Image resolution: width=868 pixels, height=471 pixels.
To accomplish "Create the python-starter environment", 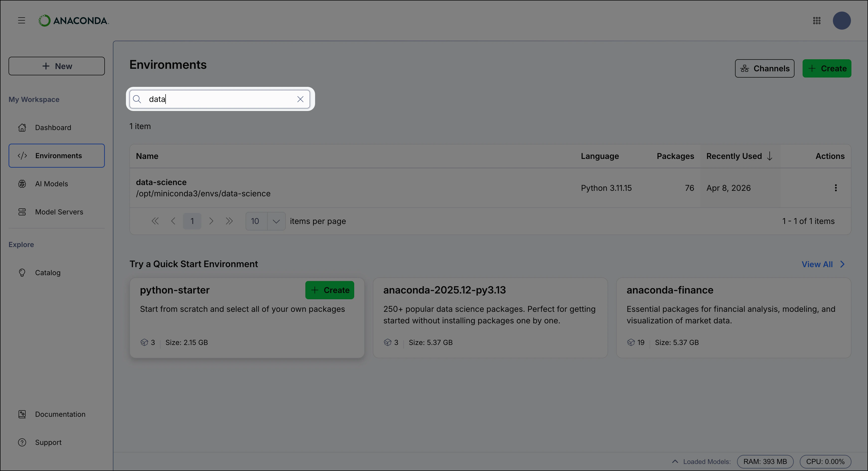I will pyautogui.click(x=330, y=290).
